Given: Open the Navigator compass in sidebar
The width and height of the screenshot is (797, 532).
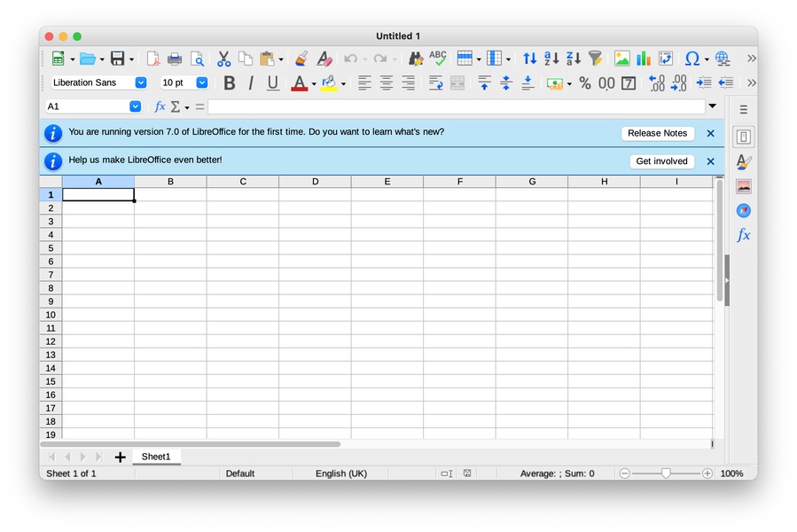Looking at the screenshot, I should (744, 211).
